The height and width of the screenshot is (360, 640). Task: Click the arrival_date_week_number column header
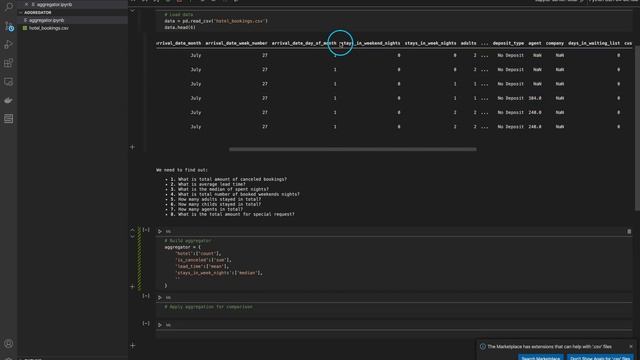(236, 43)
